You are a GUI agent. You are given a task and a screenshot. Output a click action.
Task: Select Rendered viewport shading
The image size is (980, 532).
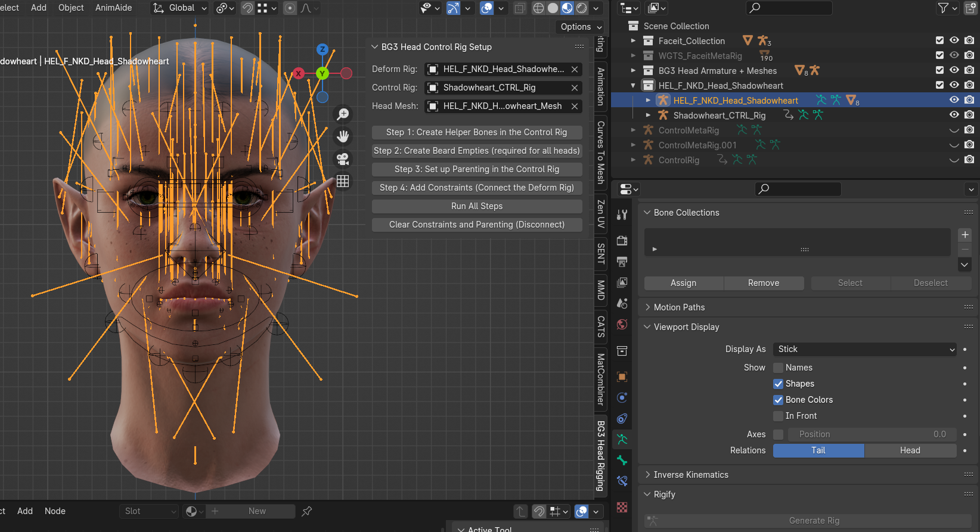581,8
